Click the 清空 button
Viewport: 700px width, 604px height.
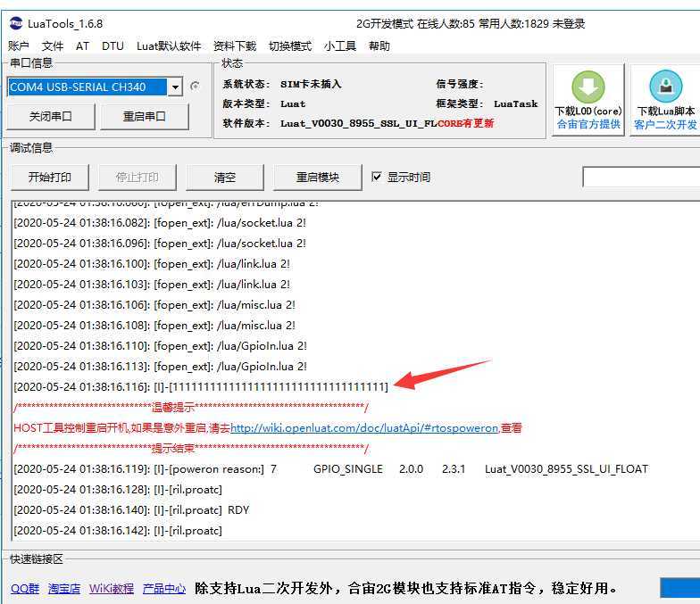(x=225, y=177)
